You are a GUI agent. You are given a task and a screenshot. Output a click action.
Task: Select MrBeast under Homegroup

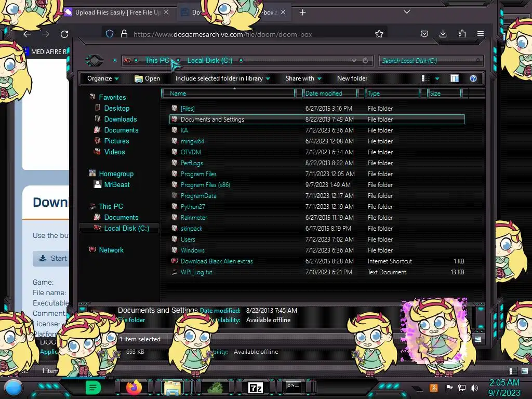click(117, 184)
